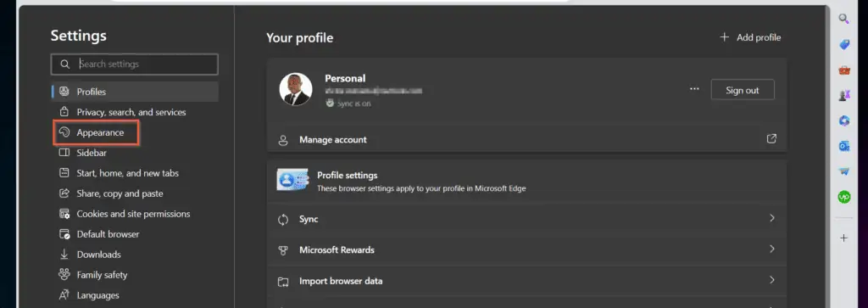Viewport: 868px width, 308px height.
Task: Click the Profiles icon in settings sidebar
Action: pos(64,92)
